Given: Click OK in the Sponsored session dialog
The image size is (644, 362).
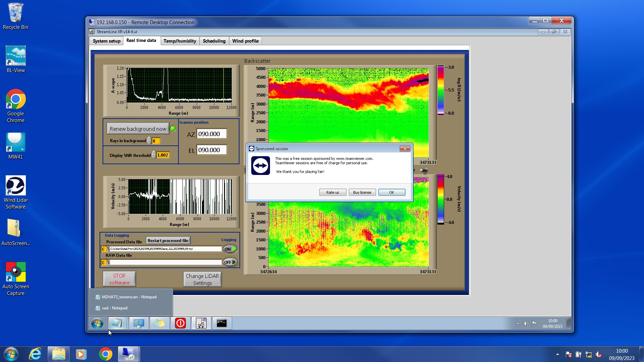Looking at the screenshot, I should tap(391, 192).
